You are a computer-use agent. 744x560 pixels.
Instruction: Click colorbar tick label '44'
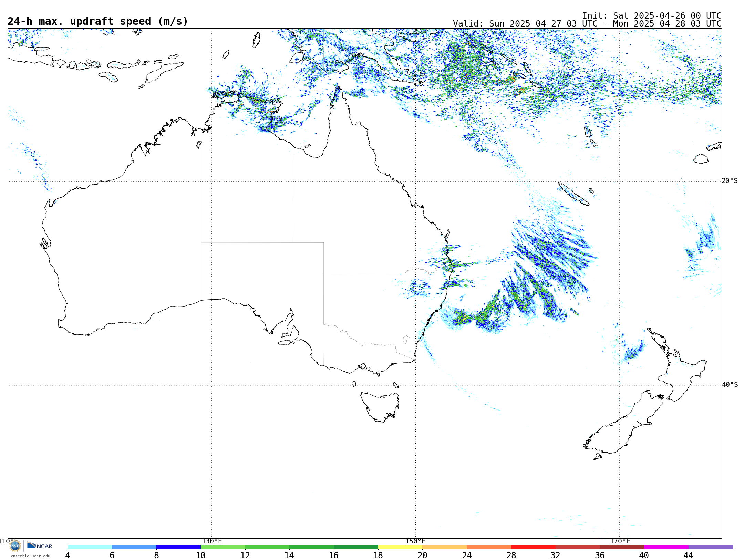pos(689,556)
